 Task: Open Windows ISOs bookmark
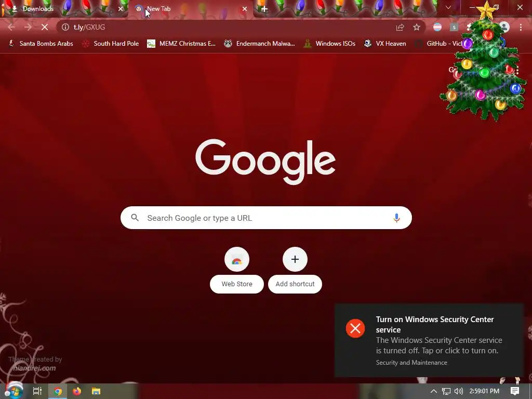point(329,44)
